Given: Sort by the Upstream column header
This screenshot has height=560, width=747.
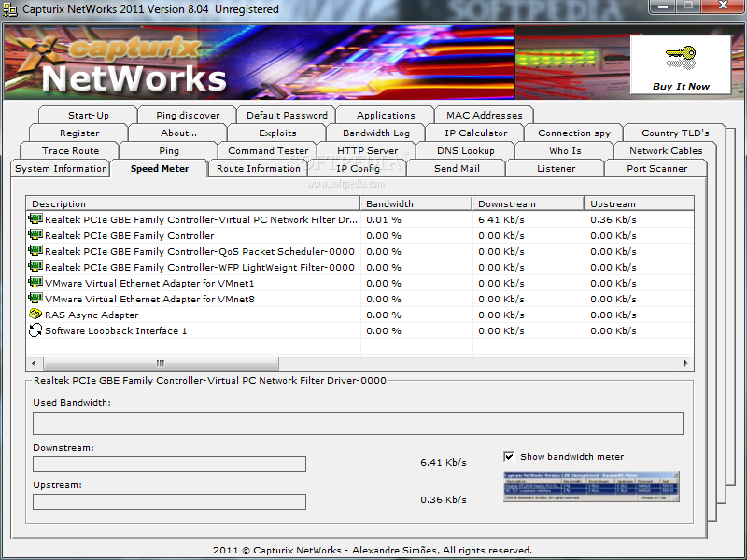Looking at the screenshot, I should (639, 203).
